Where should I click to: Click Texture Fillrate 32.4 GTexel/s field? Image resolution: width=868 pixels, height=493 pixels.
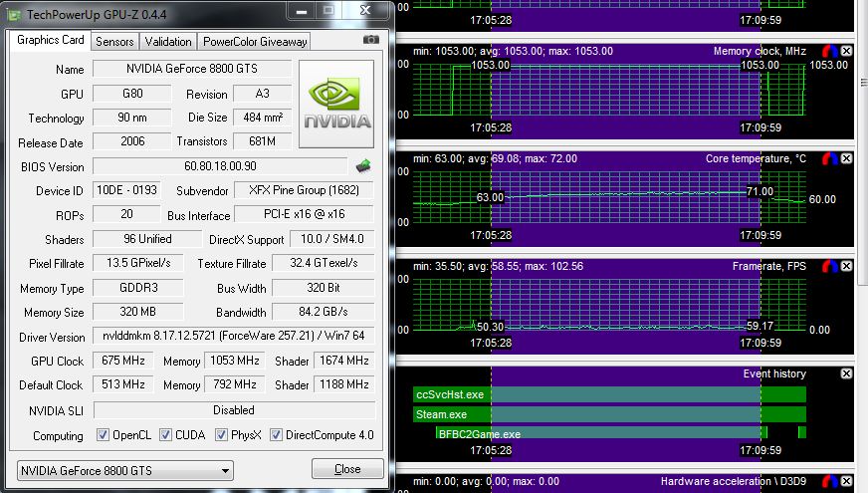[324, 263]
